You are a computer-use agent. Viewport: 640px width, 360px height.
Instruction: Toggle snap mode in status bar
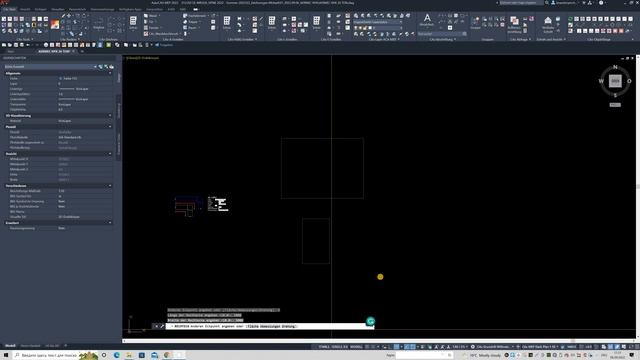(373, 347)
